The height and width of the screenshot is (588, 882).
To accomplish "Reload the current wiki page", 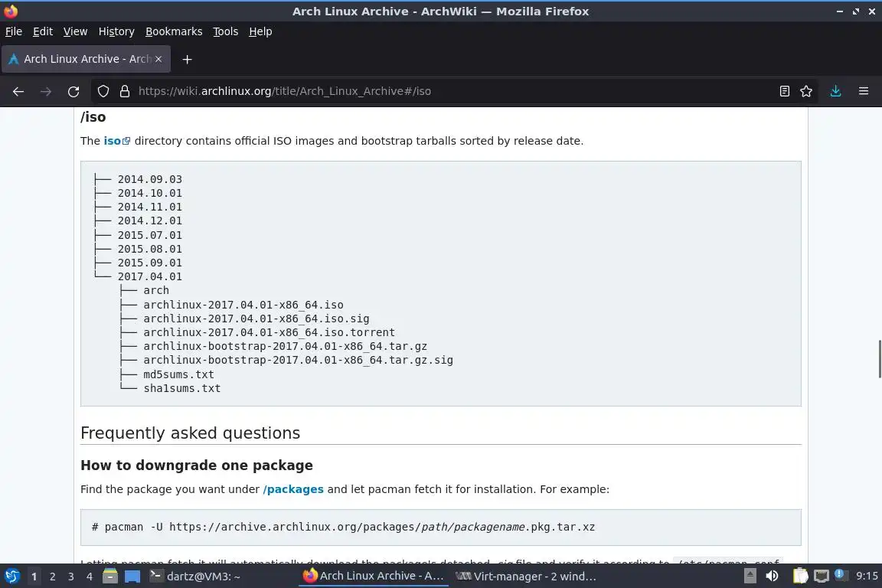I will (73, 91).
